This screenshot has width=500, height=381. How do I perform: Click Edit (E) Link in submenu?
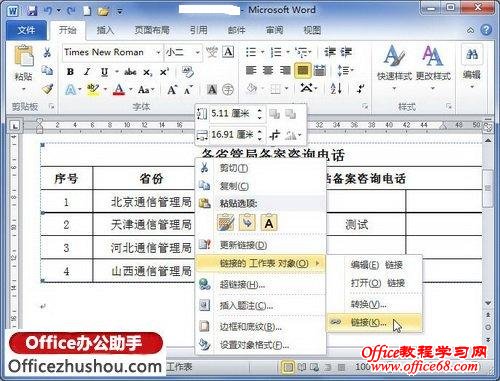(374, 265)
